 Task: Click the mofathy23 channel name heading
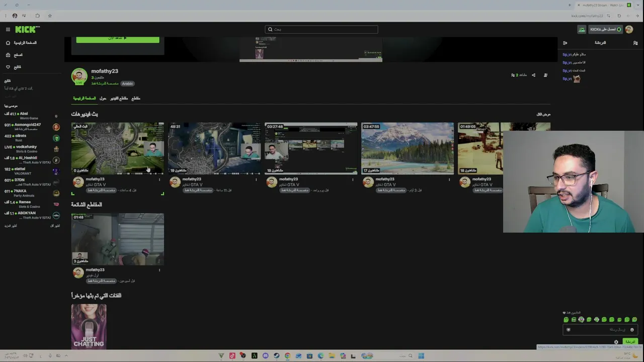point(105,71)
